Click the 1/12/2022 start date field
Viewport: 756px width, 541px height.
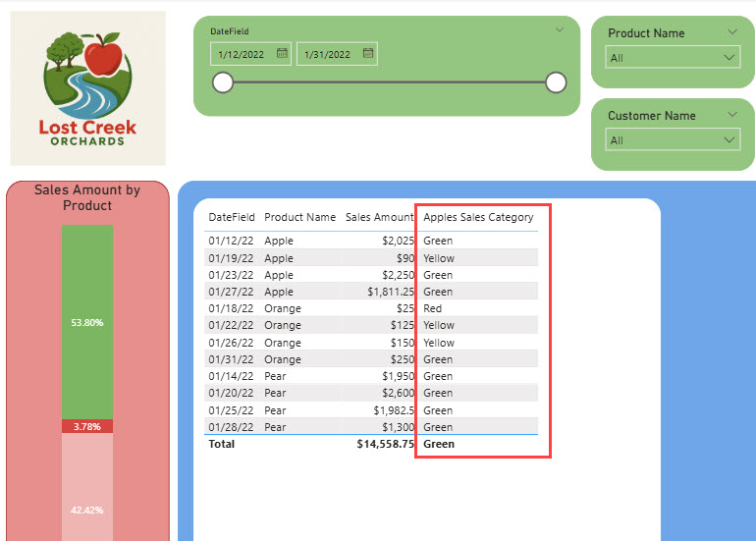point(243,54)
